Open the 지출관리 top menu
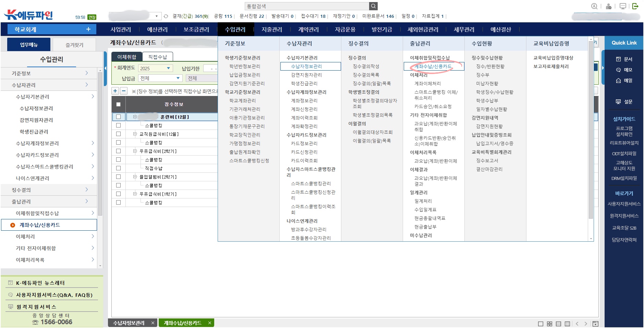644x328 pixels. pos(271,29)
